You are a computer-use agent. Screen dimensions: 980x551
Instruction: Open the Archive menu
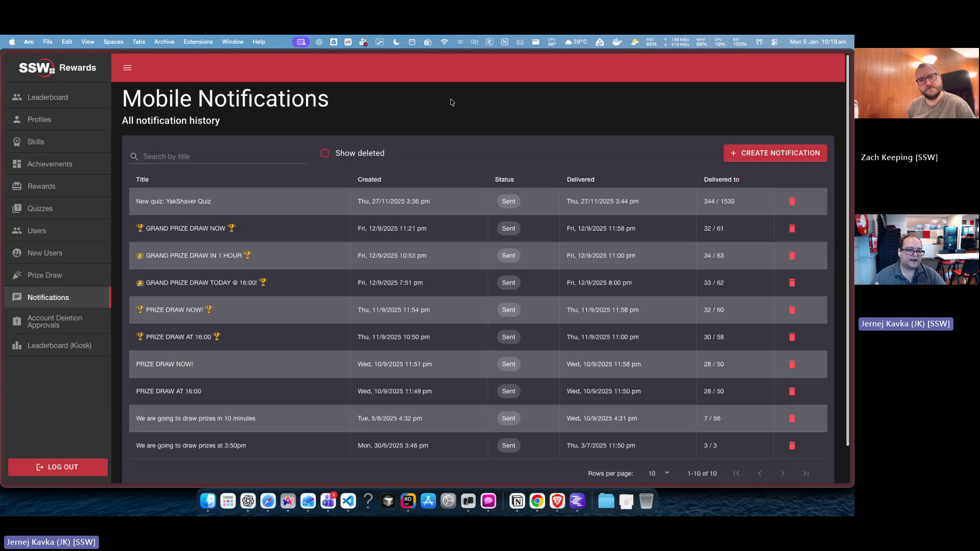tap(164, 42)
